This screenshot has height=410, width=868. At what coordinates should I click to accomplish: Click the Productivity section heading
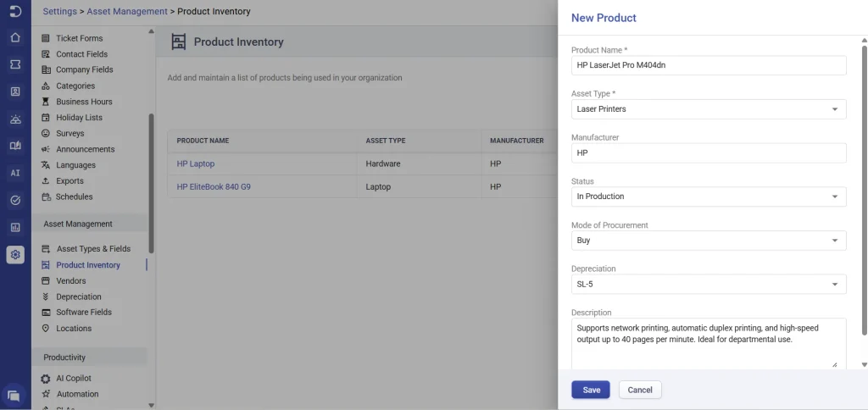tap(64, 357)
